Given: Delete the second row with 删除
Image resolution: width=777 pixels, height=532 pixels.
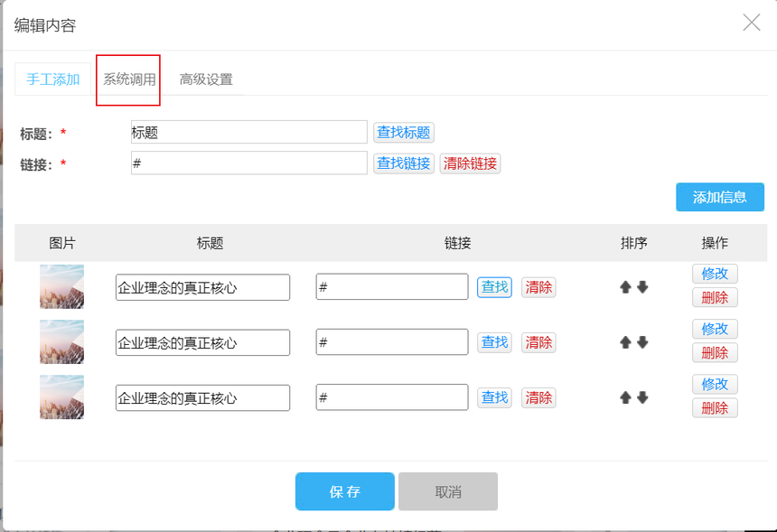Looking at the screenshot, I should [x=715, y=353].
